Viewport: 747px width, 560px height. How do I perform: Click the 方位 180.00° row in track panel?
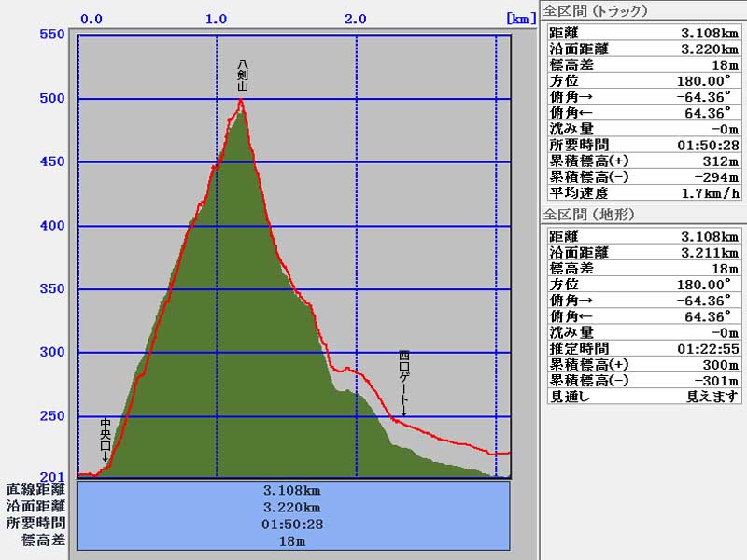pyautogui.click(x=643, y=81)
